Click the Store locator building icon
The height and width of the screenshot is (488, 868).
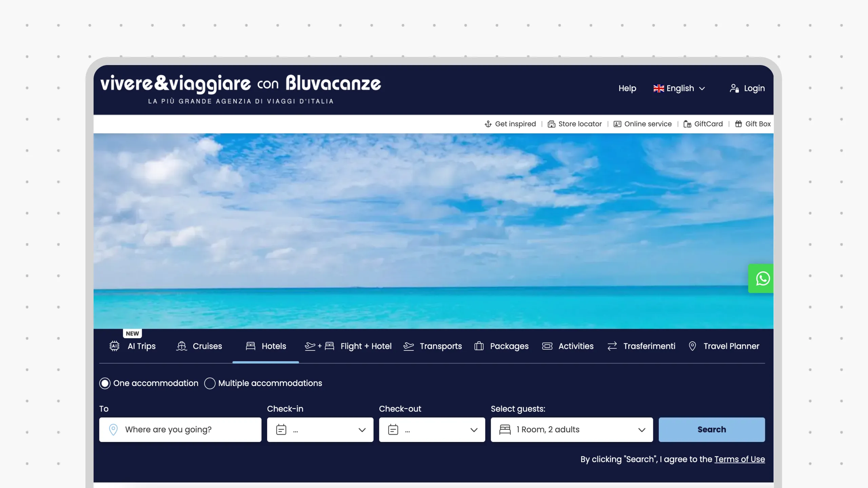(551, 124)
